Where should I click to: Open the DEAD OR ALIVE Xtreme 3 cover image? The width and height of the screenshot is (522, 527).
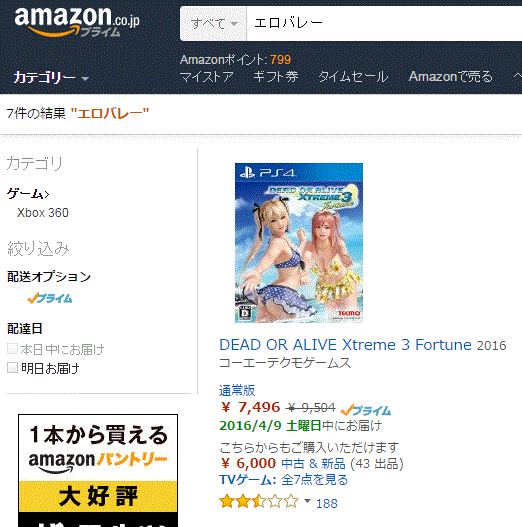299,243
